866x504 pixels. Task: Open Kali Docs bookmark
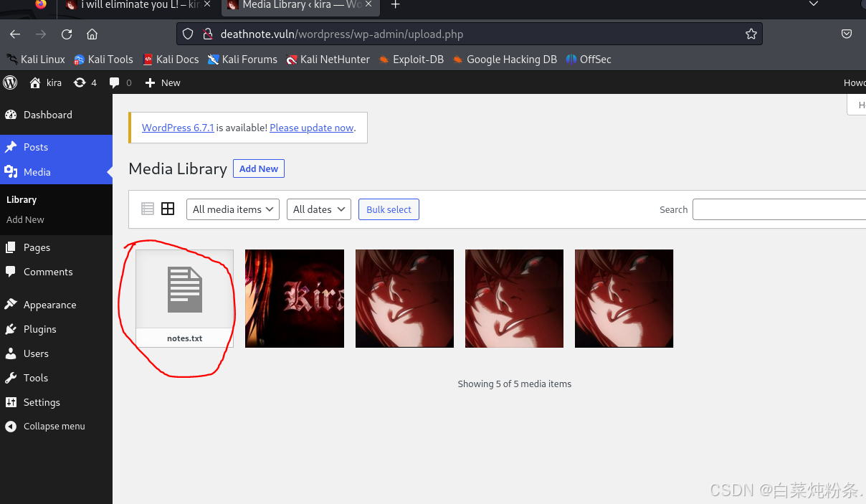pyautogui.click(x=171, y=60)
